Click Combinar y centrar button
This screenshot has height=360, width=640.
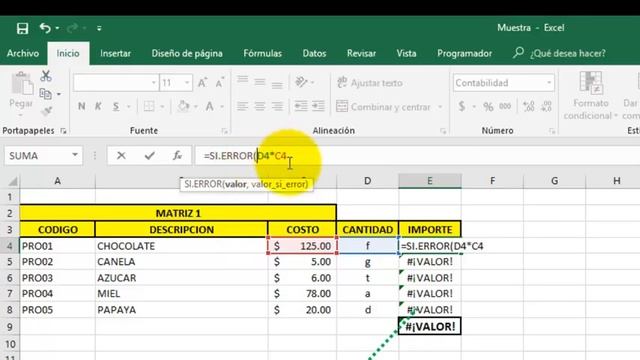point(384,107)
